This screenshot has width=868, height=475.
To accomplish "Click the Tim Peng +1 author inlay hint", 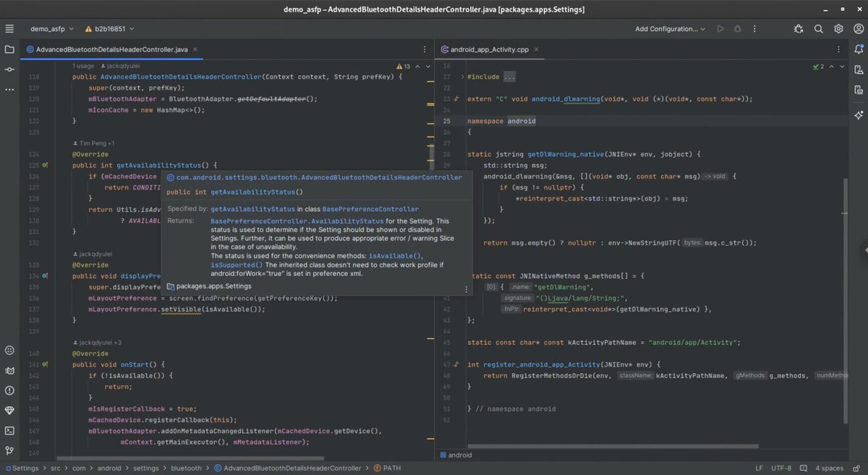I will tap(93, 143).
